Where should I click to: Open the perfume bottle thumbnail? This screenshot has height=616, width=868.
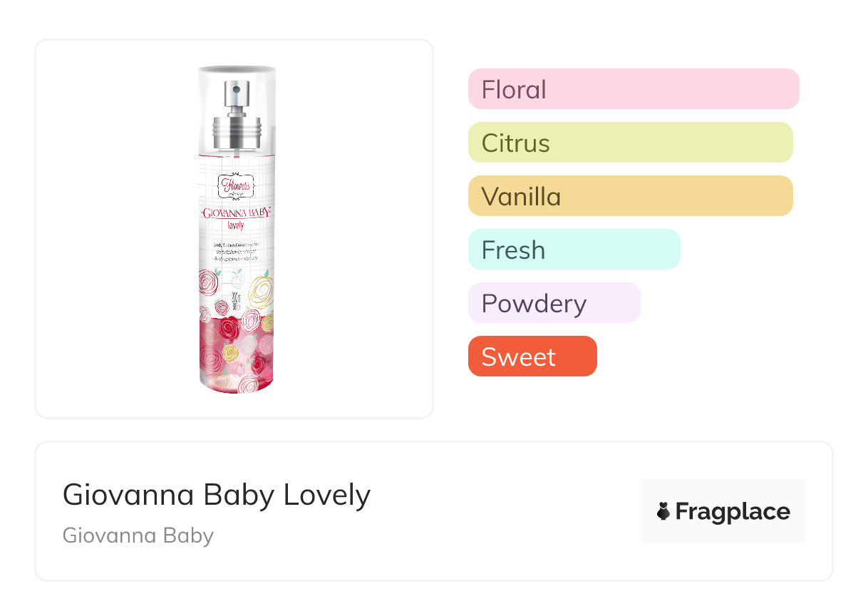click(237, 228)
